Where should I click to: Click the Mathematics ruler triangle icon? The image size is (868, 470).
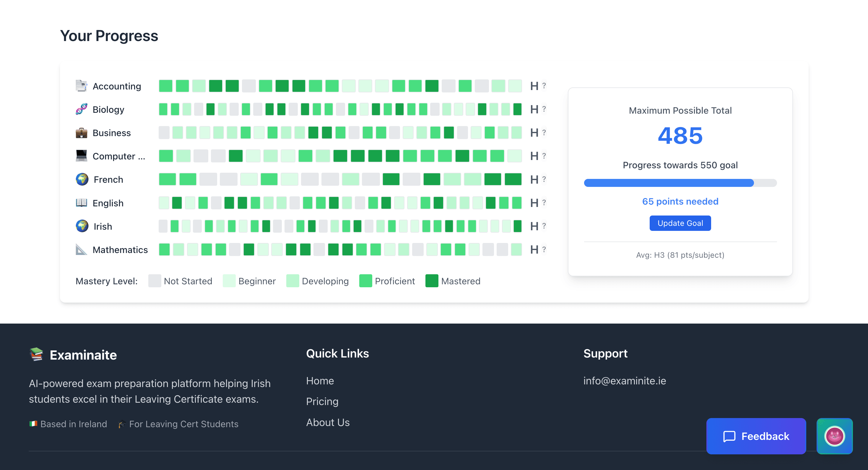[x=81, y=249]
